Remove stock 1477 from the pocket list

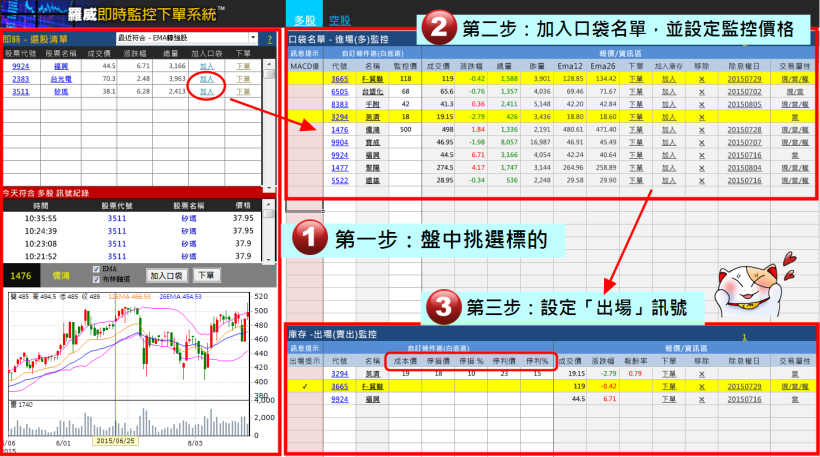pyautogui.click(x=701, y=168)
